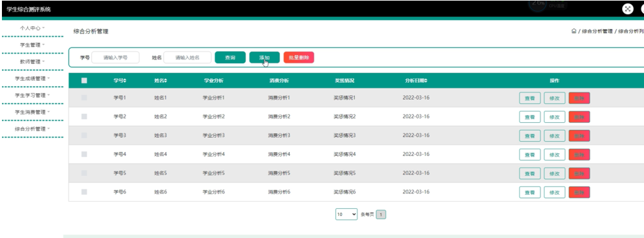Click the 学号 search input field
Viewport: 644px width, 238px height.
click(115, 58)
